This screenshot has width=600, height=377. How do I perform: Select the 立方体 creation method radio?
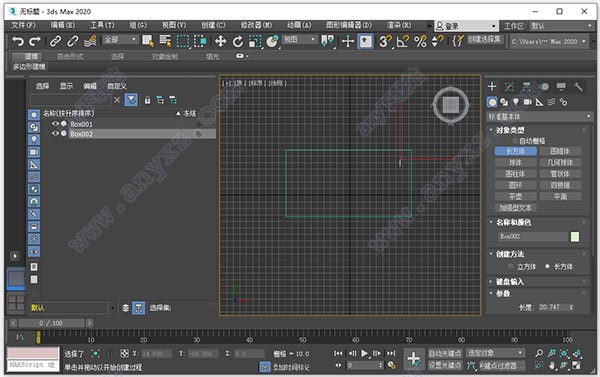coord(510,266)
